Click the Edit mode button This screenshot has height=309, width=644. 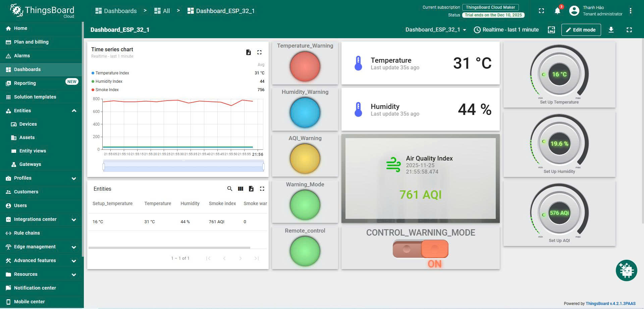point(581,30)
